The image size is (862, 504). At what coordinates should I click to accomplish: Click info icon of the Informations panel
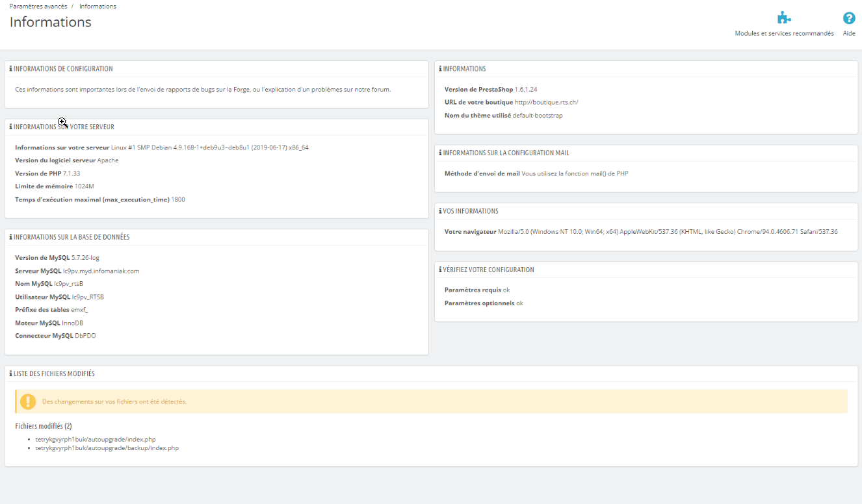click(x=441, y=69)
